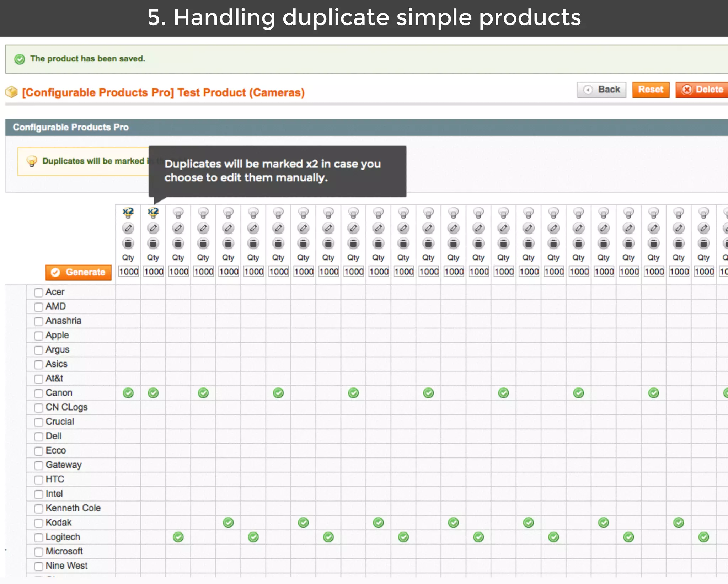Go back with the Back button

pos(601,90)
